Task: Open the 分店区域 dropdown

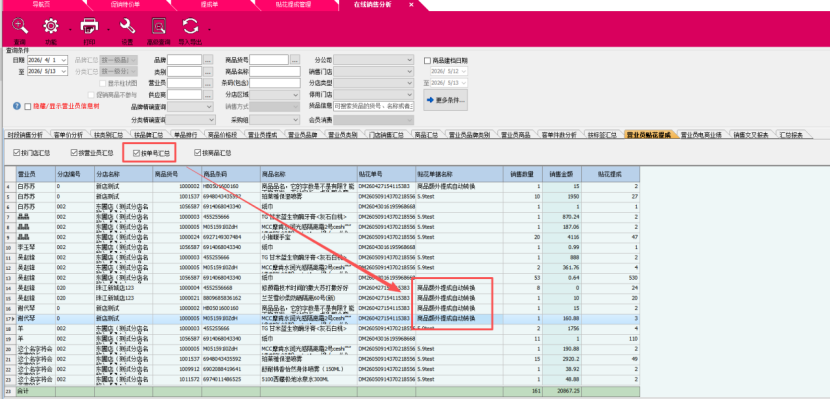Action: pyautogui.click(x=296, y=95)
